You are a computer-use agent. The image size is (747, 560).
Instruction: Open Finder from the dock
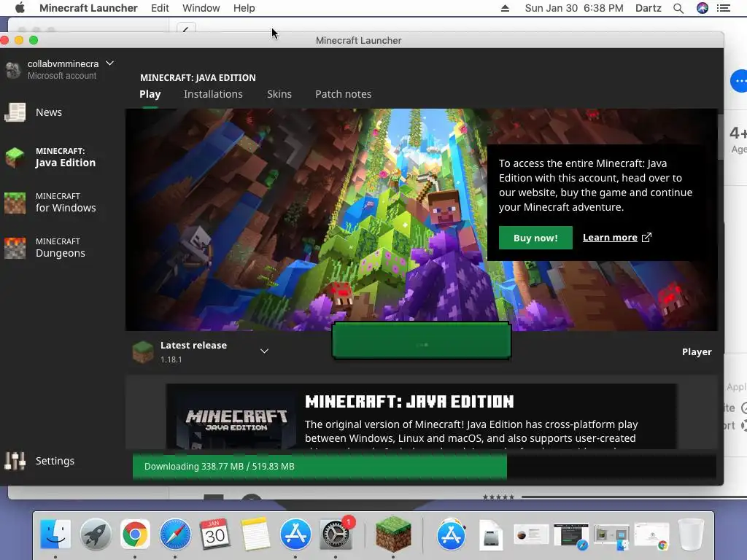pos(55,534)
